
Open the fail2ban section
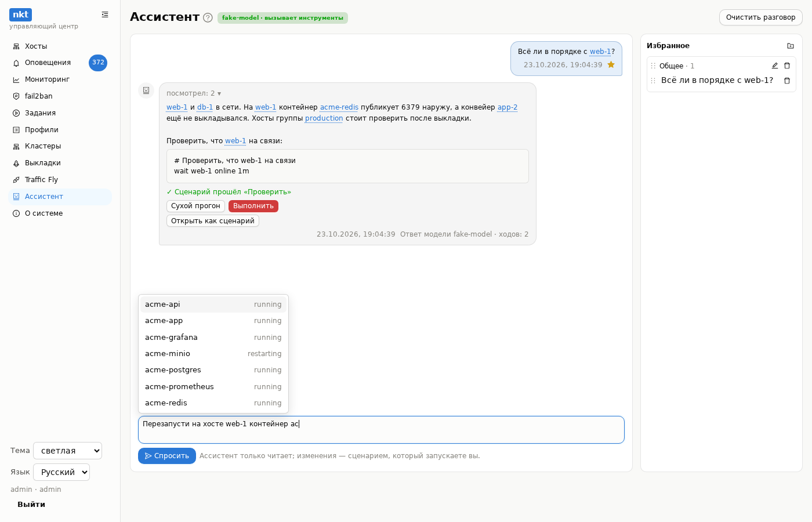[60, 96]
